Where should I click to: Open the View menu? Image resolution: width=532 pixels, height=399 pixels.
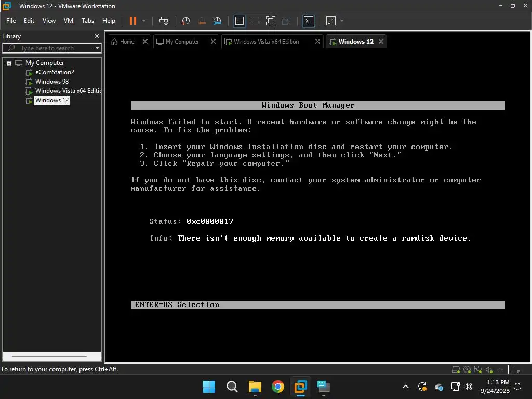pos(49,21)
